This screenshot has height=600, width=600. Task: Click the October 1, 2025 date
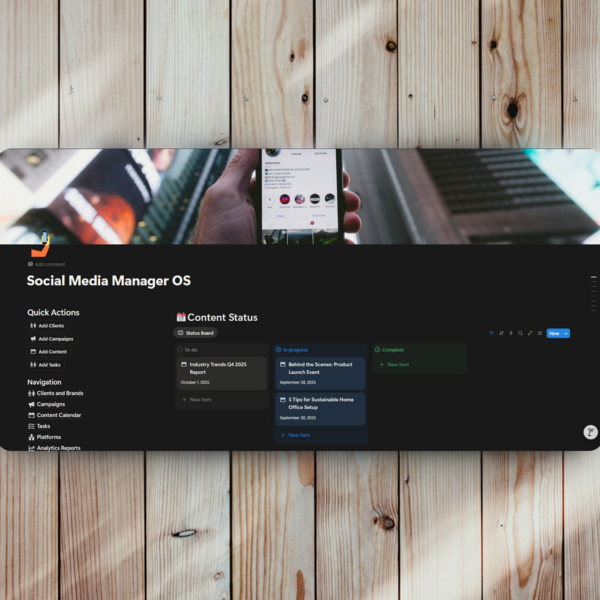(195, 382)
